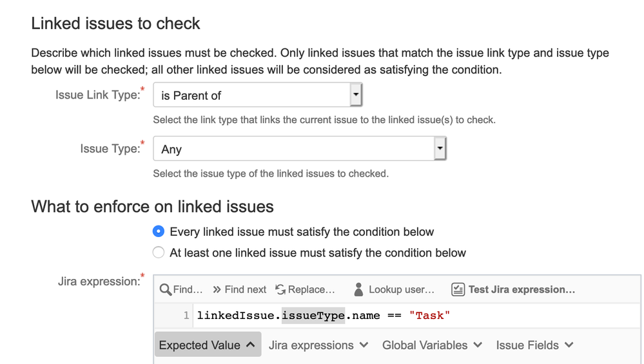Screen dimensions: 644x364
Task: Click the Replace circular arrows icon
Action: (280, 290)
